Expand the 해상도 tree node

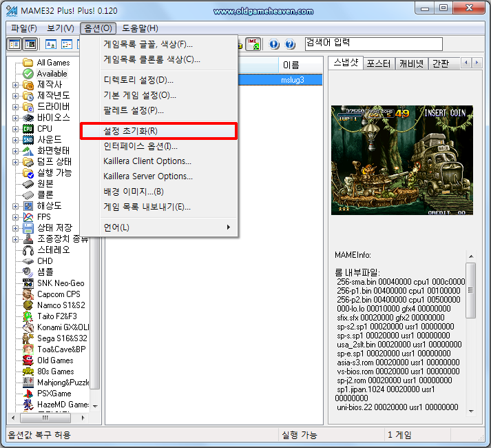click(15, 206)
